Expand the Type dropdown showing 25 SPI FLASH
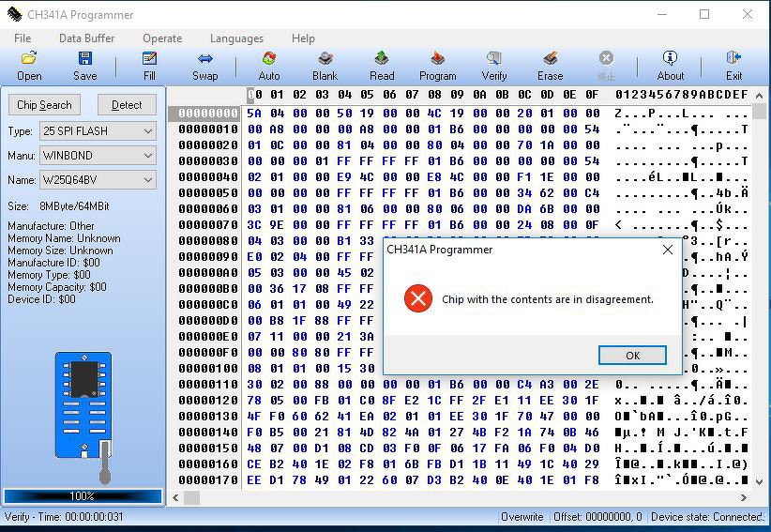The image size is (771, 532). (x=98, y=131)
